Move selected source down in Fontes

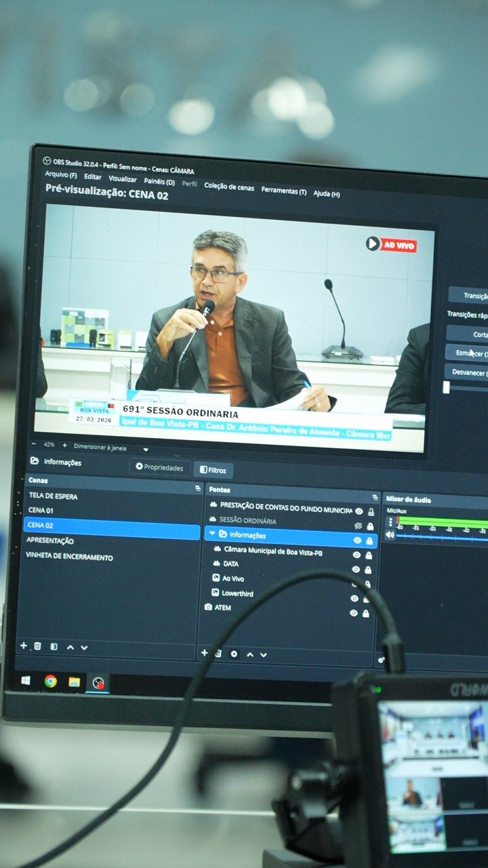[264, 655]
